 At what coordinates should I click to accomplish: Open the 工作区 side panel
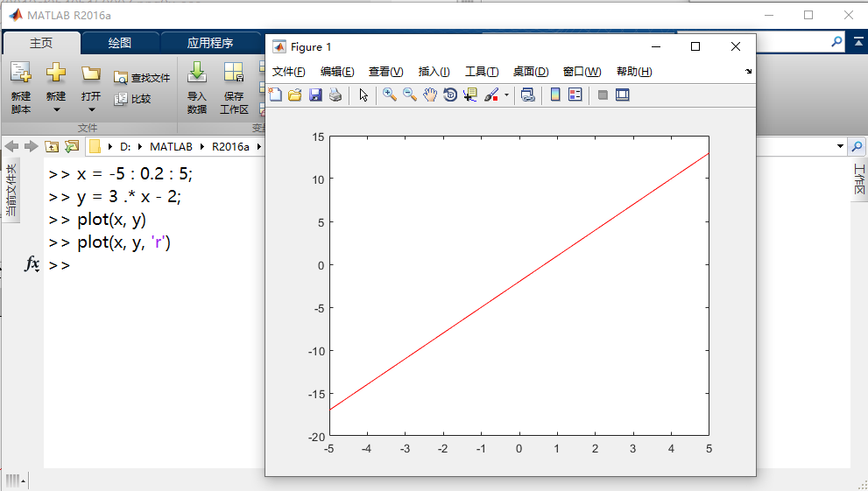pyautogui.click(x=859, y=179)
